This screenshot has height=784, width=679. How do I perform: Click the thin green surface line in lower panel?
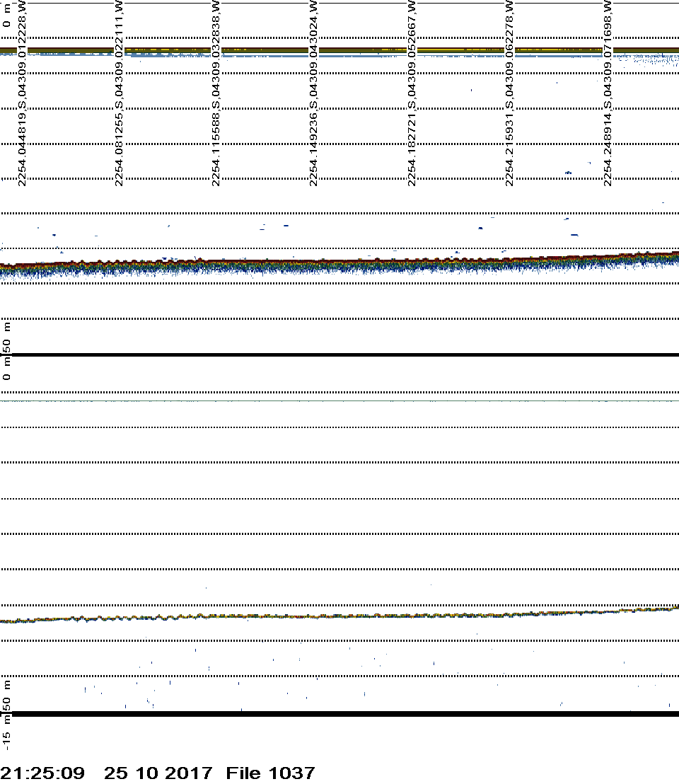point(339,401)
